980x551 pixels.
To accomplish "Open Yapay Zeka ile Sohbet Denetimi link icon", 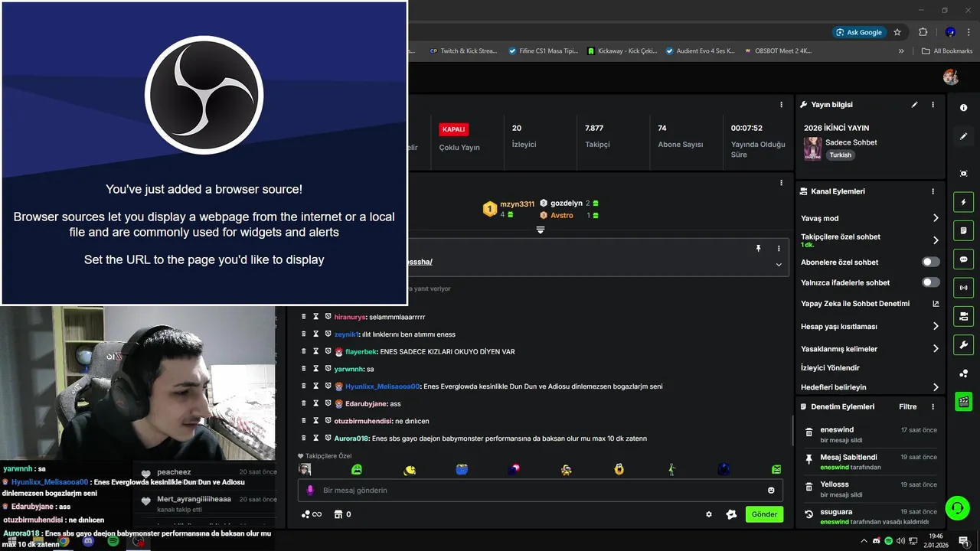I will [x=936, y=304].
